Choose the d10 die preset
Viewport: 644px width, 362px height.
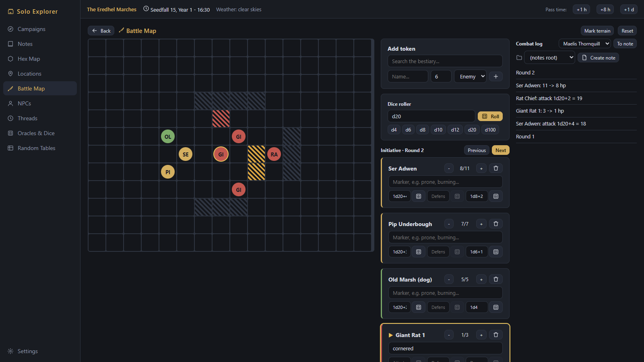438,130
